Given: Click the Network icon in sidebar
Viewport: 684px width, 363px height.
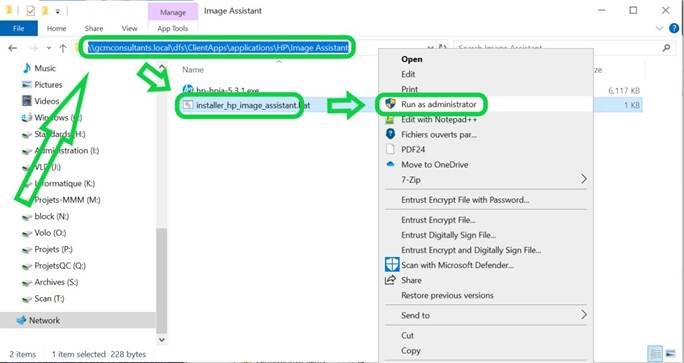Looking at the screenshot, I should coord(21,320).
